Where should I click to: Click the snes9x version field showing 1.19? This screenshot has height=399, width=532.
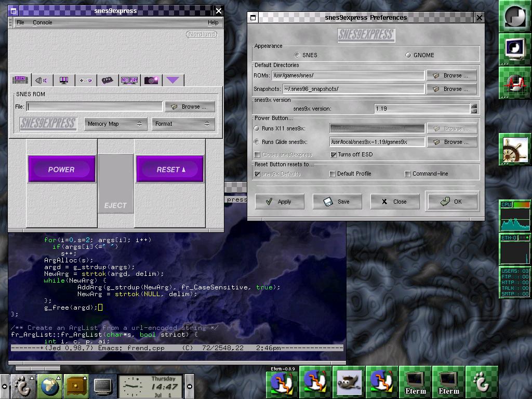click(422, 109)
